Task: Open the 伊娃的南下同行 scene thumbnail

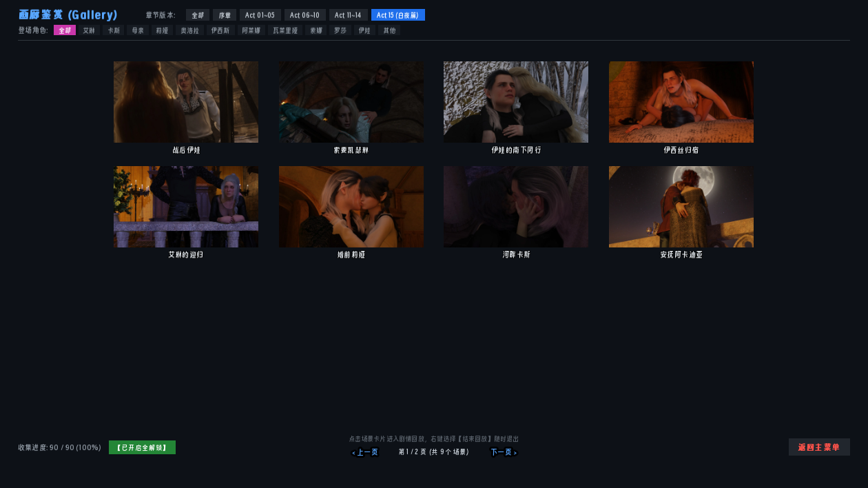Action: [516, 102]
